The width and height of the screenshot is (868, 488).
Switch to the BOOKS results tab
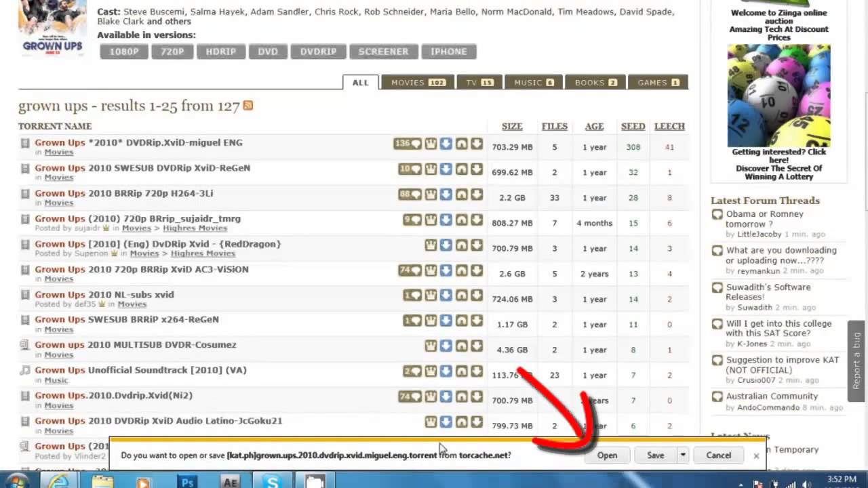pyautogui.click(x=596, y=83)
